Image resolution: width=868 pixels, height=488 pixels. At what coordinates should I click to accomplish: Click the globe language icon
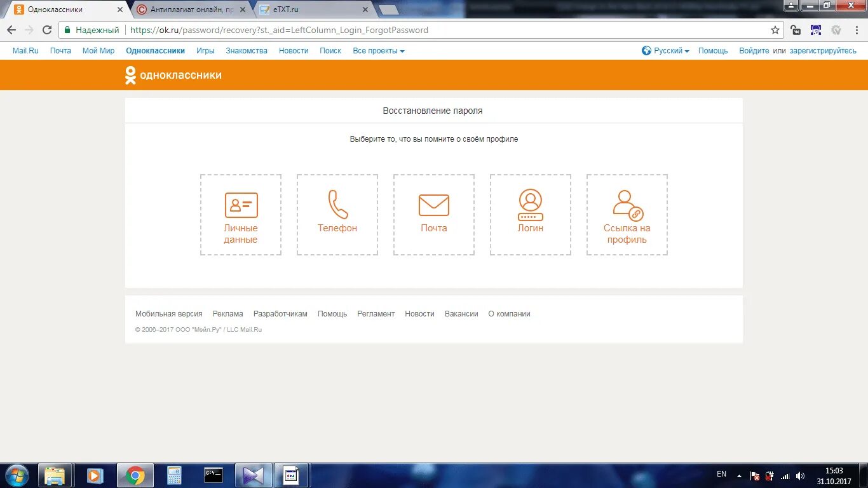tap(646, 50)
